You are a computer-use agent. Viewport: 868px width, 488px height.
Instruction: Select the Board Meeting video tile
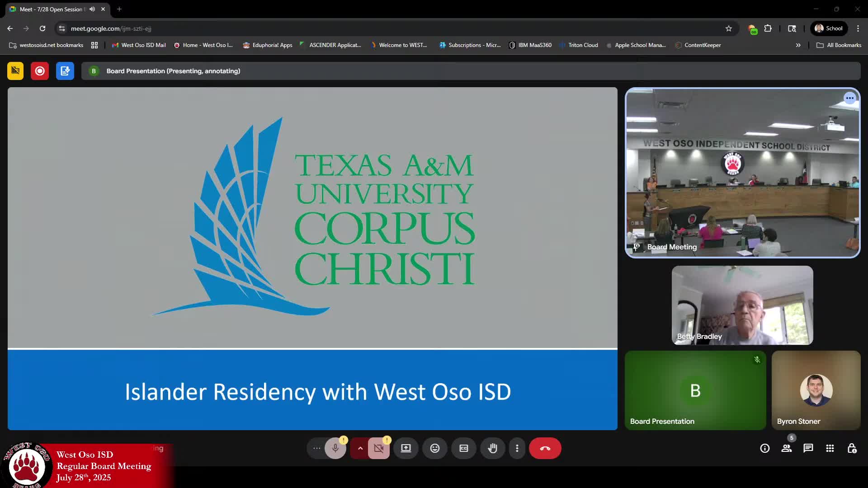tap(742, 173)
